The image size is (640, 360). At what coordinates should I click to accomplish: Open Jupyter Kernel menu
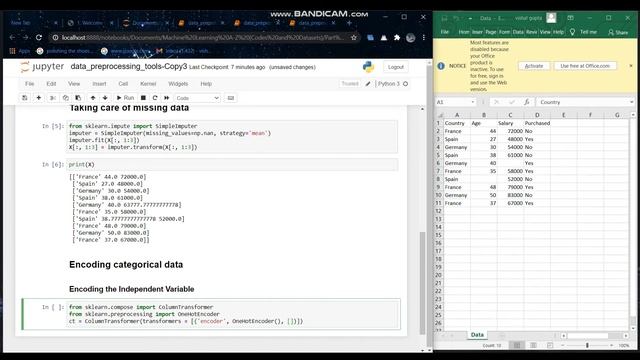pyautogui.click(x=148, y=84)
